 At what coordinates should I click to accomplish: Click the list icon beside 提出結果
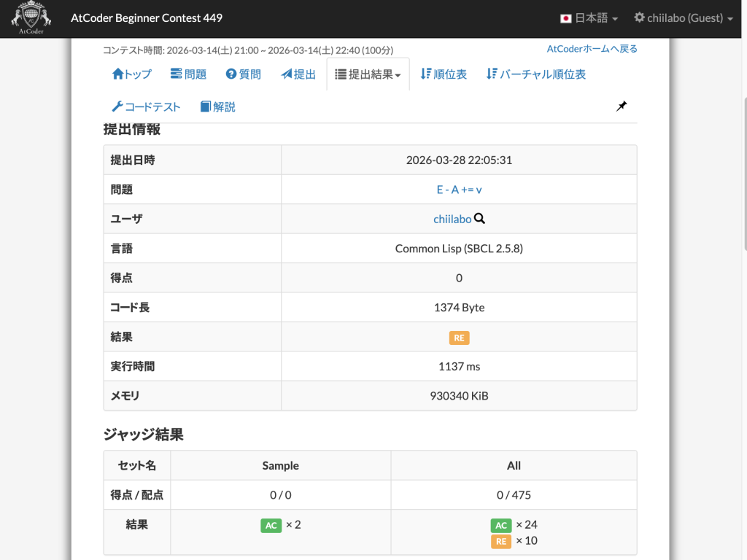click(341, 74)
